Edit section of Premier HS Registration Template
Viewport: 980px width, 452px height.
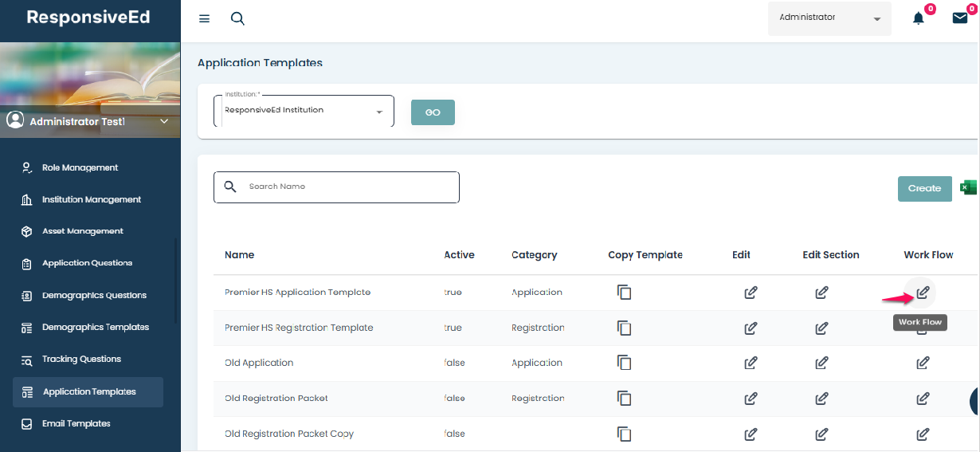(821, 328)
